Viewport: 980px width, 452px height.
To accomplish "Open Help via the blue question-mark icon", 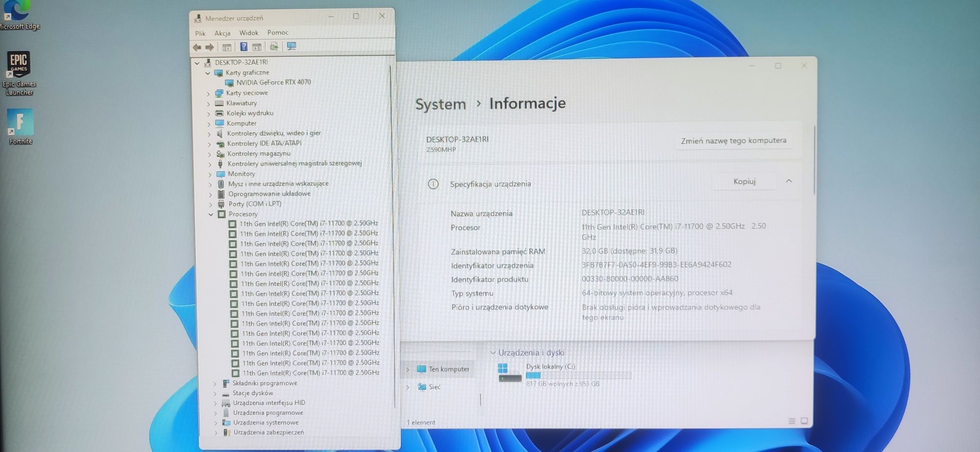I will point(244,47).
